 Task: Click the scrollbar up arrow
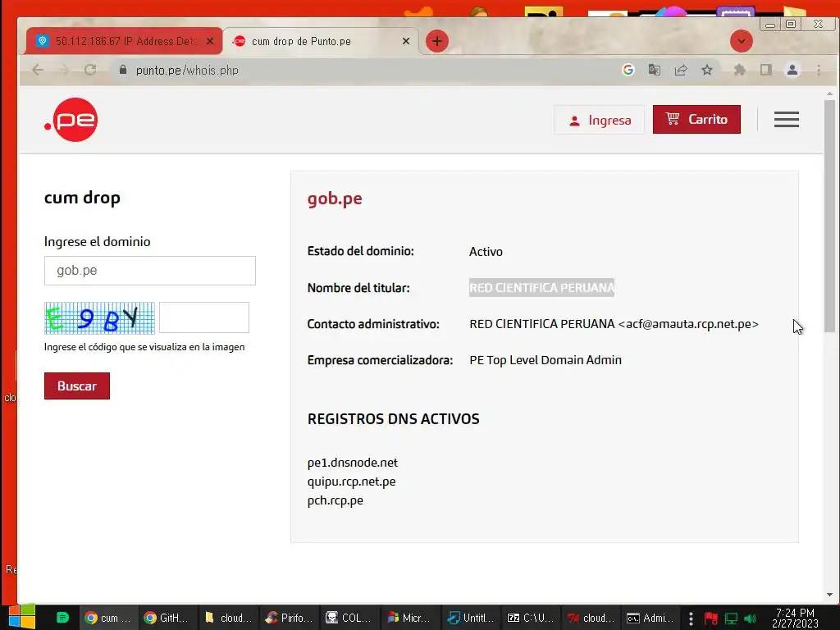pyautogui.click(x=830, y=94)
